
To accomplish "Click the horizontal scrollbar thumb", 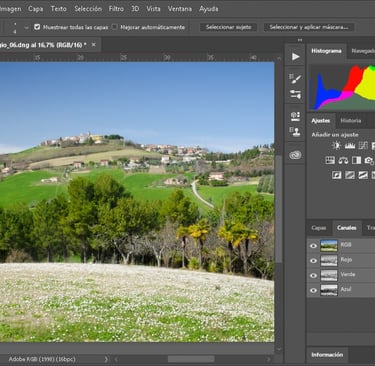I will click(191, 359).
